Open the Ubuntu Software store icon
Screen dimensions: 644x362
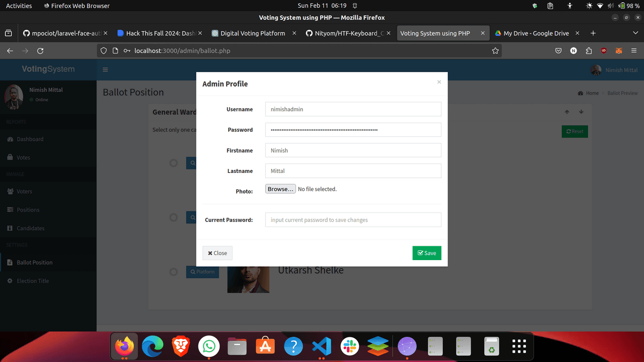(x=265, y=346)
